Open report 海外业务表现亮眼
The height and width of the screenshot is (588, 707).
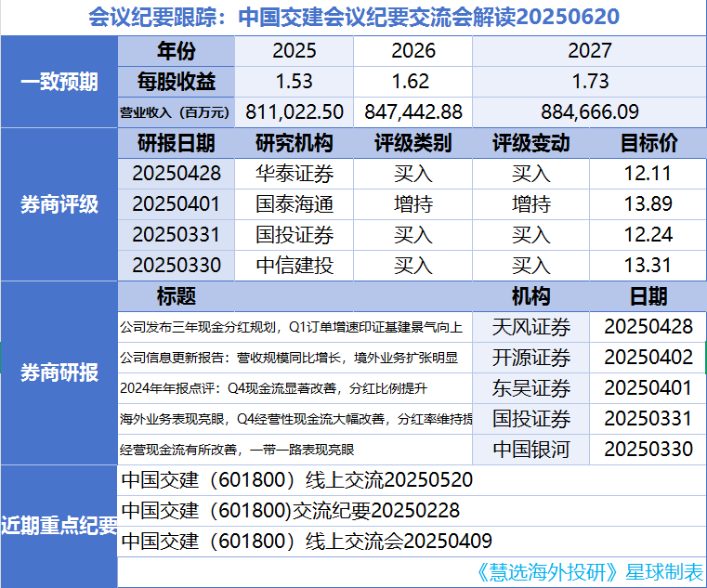click(x=295, y=419)
